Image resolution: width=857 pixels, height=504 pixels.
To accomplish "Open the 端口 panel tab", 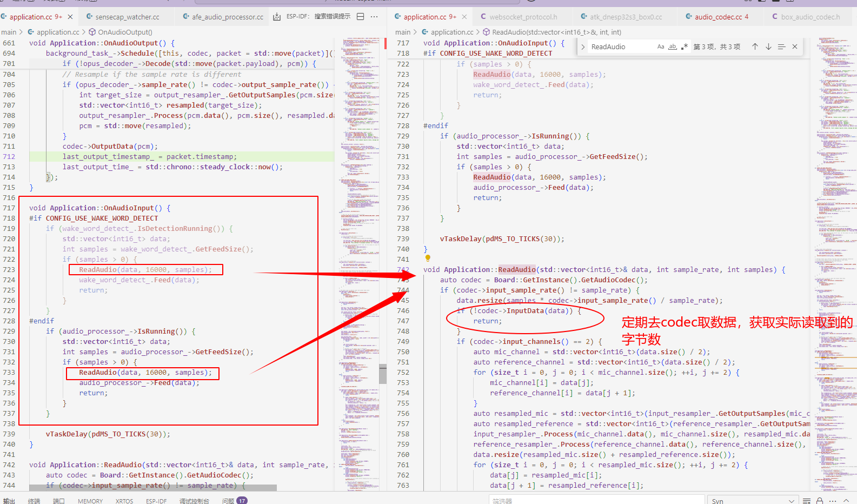I will pyautogui.click(x=58, y=501).
